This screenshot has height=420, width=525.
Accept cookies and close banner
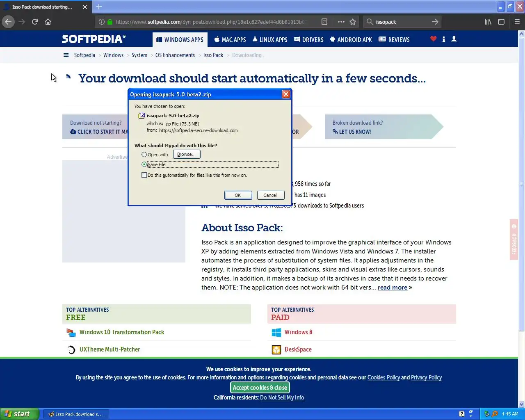(260, 388)
